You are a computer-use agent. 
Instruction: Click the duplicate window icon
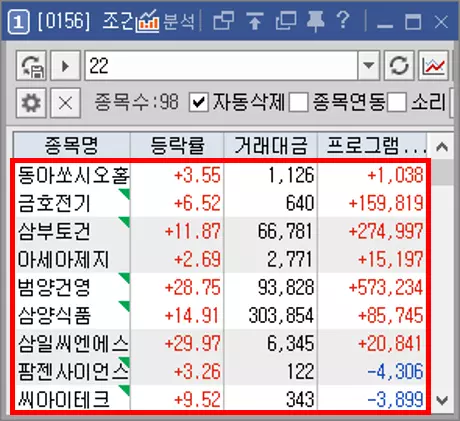[286, 22]
